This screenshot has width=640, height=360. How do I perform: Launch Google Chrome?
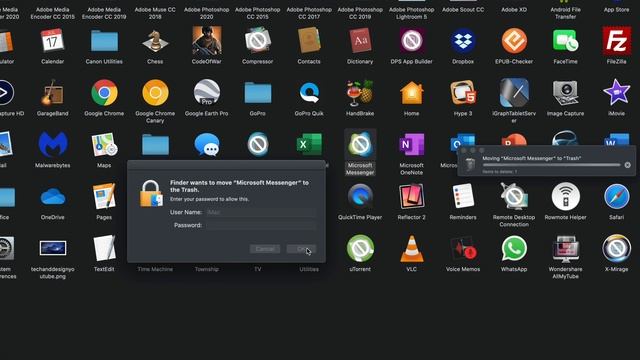(104, 93)
